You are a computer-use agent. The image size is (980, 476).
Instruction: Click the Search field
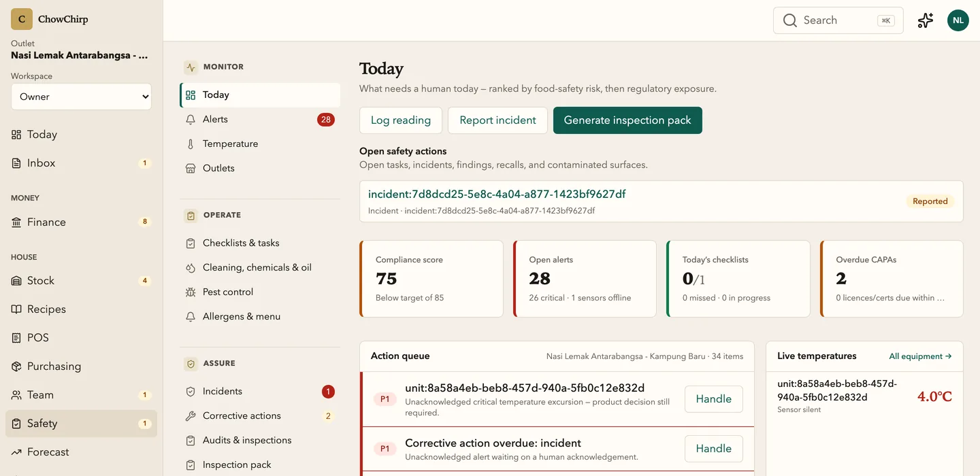838,20
